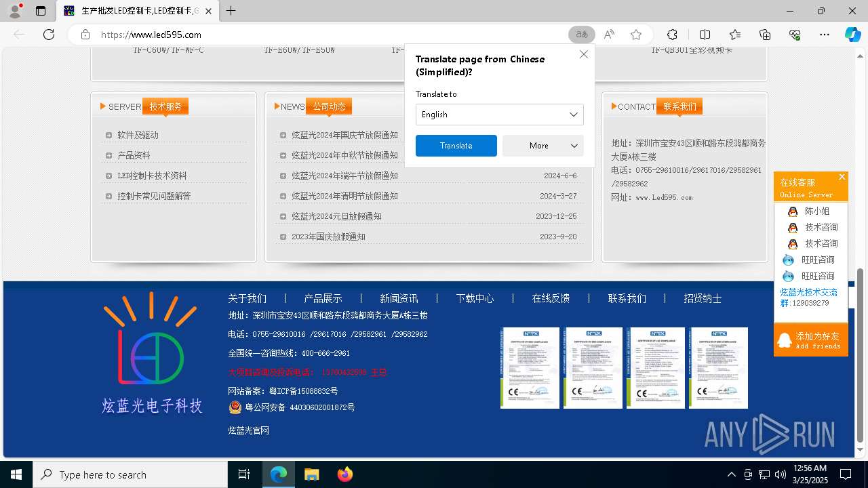This screenshot has width=868, height=488.
Task: Open the 联系我们 footer menu item
Action: [x=627, y=298]
